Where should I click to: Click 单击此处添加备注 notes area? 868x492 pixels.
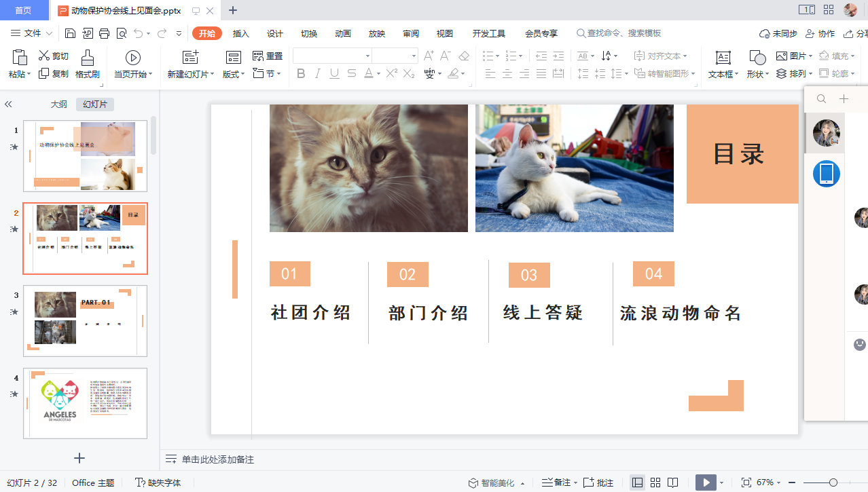click(217, 459)
